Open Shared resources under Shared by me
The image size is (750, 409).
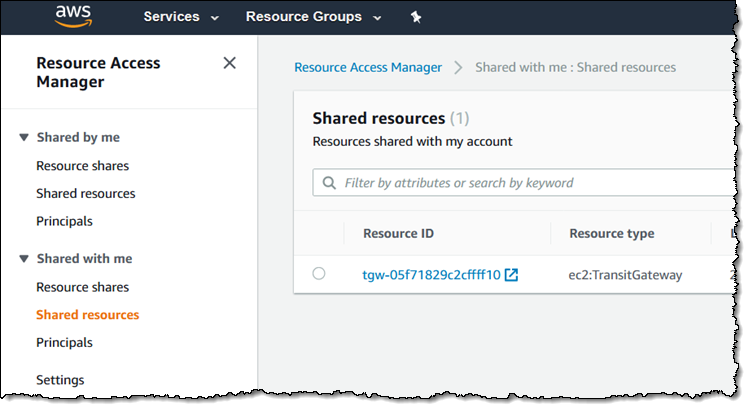click(x=85, y=193)
